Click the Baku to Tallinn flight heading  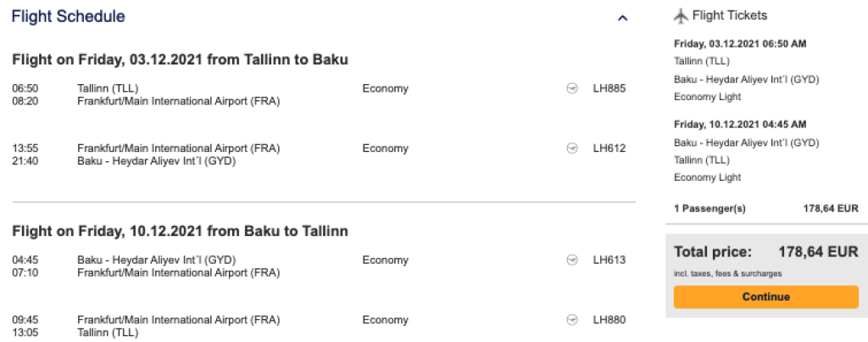(180, 231)
